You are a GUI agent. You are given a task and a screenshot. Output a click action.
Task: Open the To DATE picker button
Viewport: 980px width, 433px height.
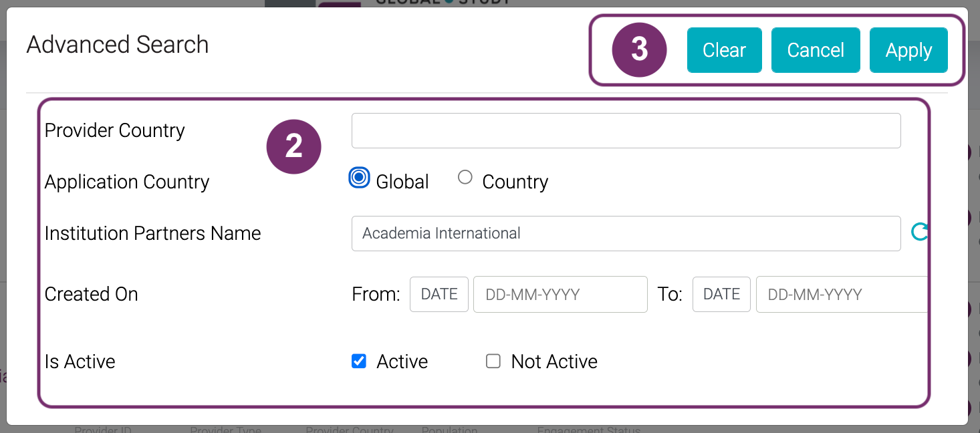(x=721, y=294)
